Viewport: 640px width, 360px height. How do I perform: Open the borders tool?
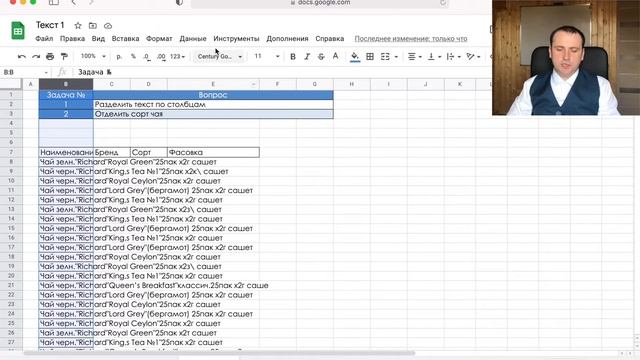point(370,57)
